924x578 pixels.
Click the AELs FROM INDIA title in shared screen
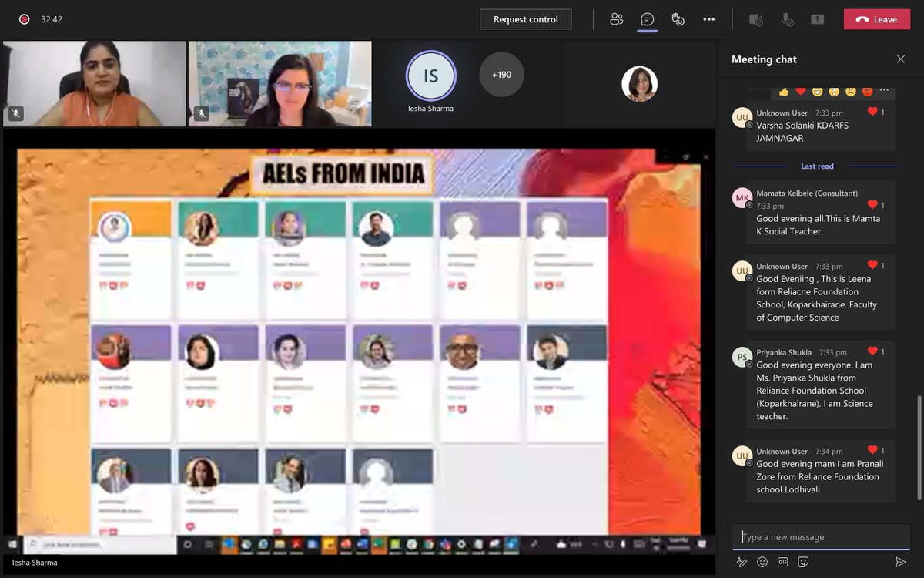[343, 173]
